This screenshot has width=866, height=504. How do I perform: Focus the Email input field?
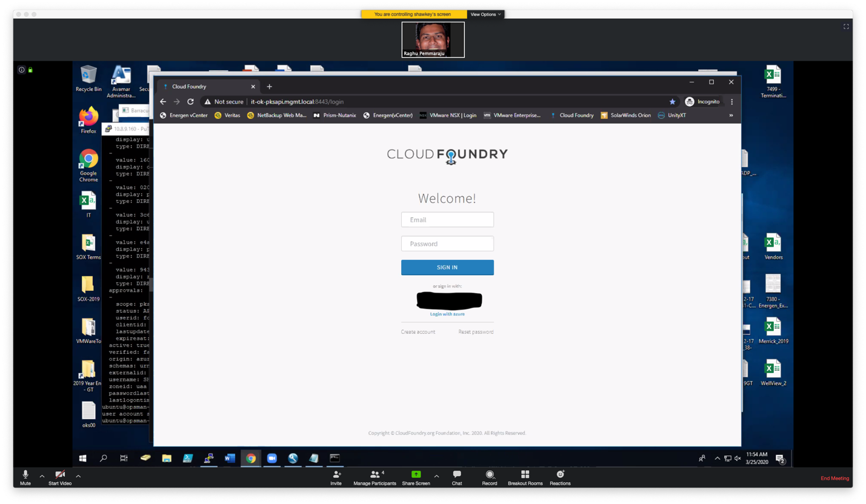tap(447, 220)
